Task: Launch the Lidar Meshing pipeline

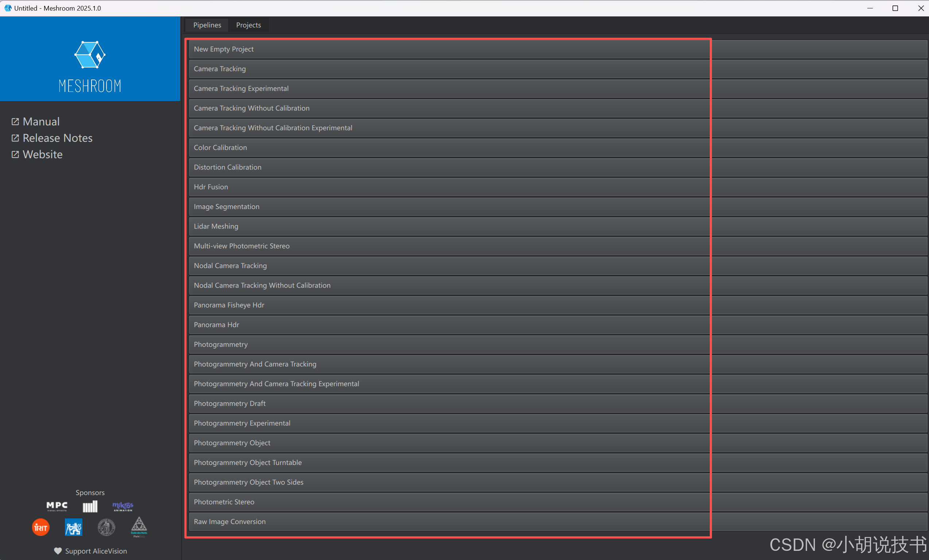Action: (x=558, y=226)
